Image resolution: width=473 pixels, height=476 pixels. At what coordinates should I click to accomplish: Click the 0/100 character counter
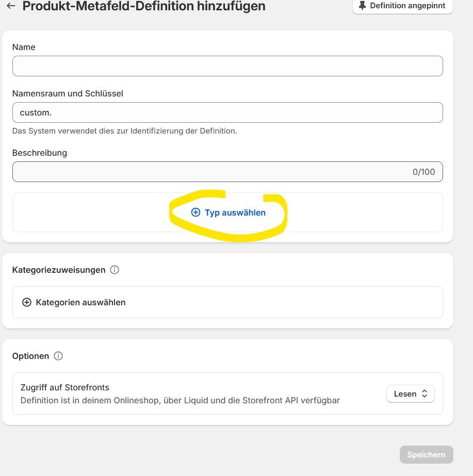(423, 172)
